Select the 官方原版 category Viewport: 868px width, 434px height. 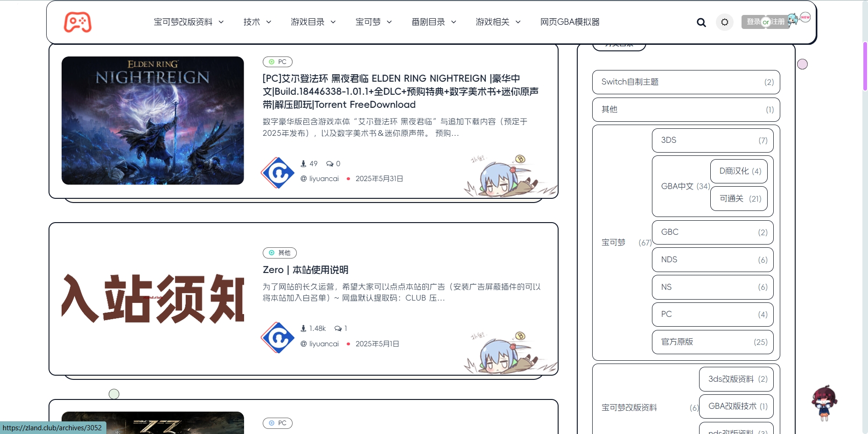click(713, 342)
